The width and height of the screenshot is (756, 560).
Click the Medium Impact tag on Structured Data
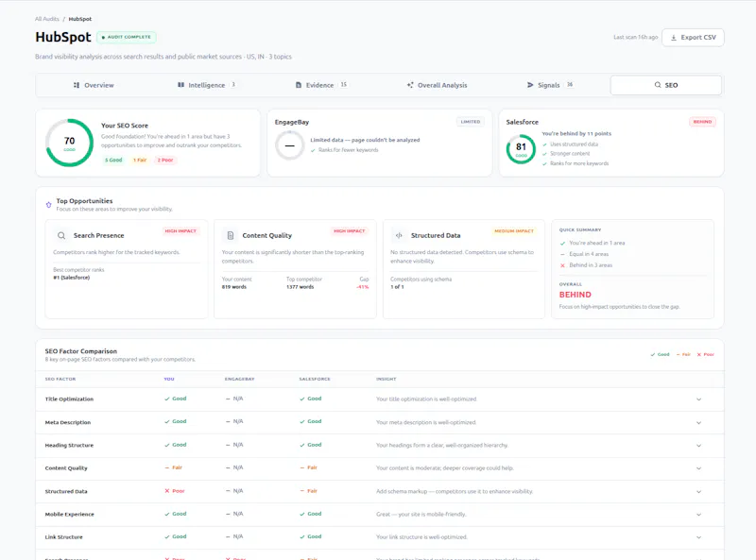tap(514, 231)
